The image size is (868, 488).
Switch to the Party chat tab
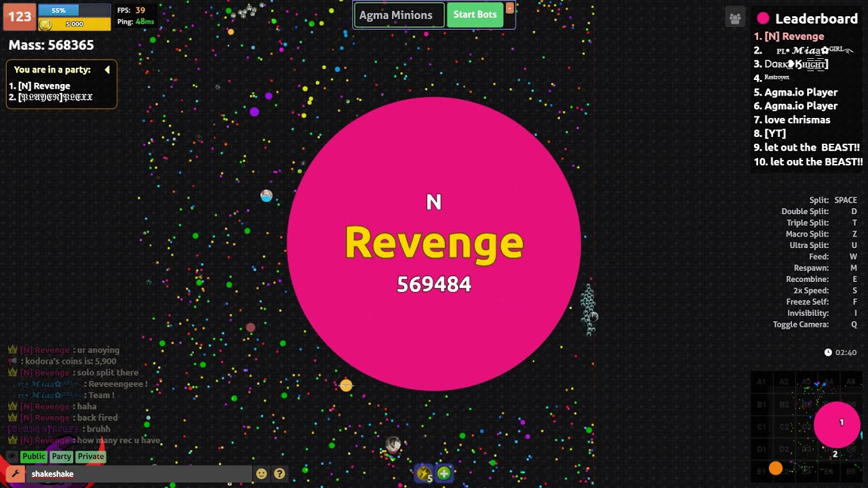pyautogui.click(x=62, y=457)
